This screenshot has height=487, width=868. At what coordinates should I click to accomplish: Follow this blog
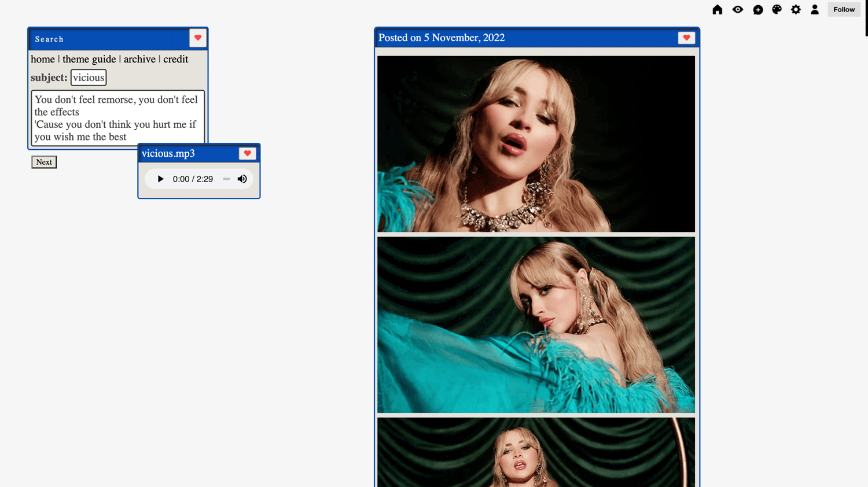coord(844,9)
